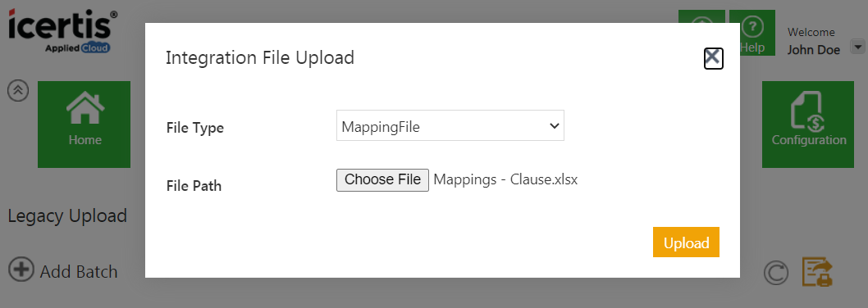Collapse the navigation with double chevron
Screen dimensions: 868x308
point(18,91)
